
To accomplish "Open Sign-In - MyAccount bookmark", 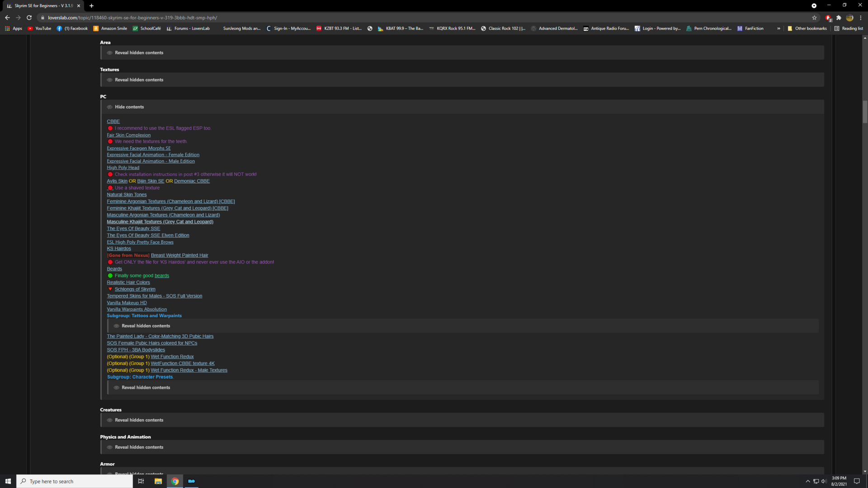I will coord(288,28).
